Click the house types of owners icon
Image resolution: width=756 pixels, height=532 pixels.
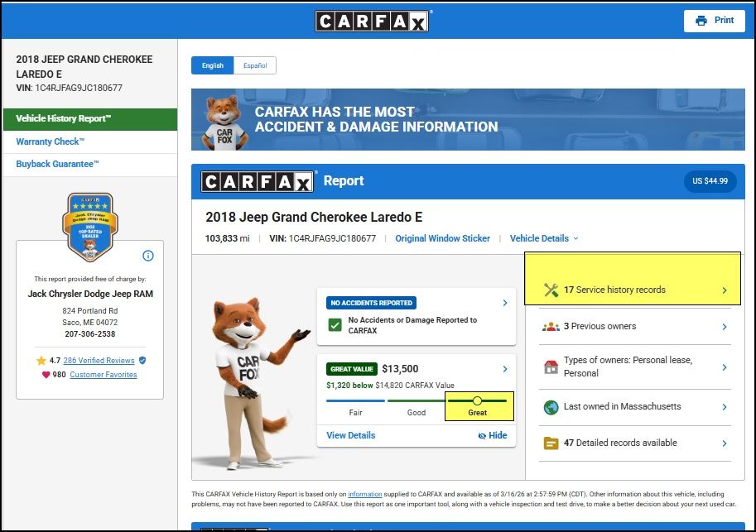pyautogui.click(x=551, y=367)
